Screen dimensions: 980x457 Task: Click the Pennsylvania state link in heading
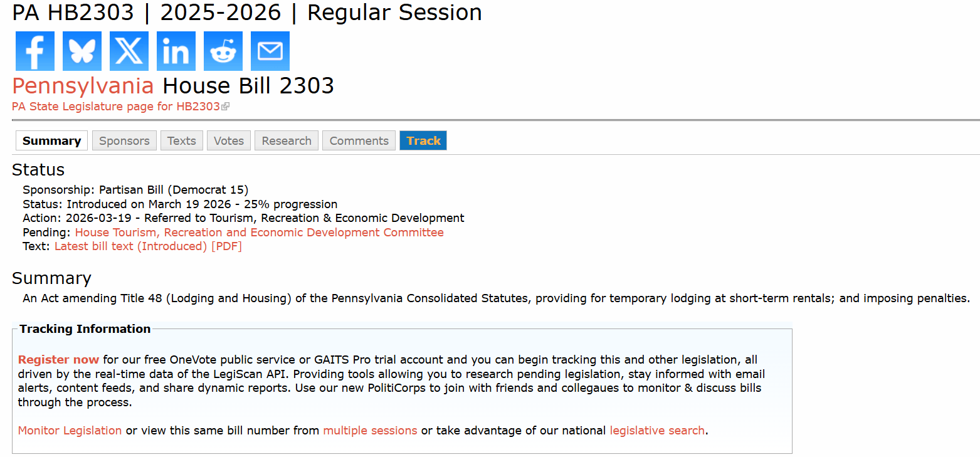pos(83,86)
